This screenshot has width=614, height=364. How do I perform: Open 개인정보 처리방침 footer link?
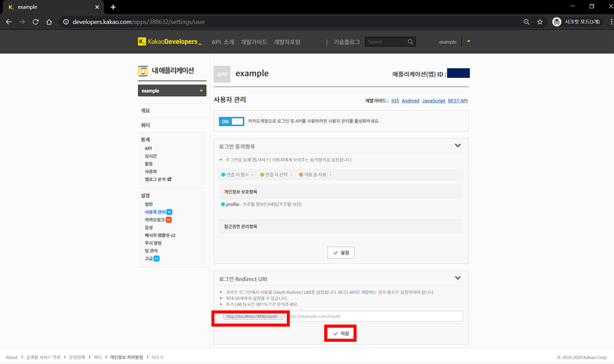pos(126,357)
